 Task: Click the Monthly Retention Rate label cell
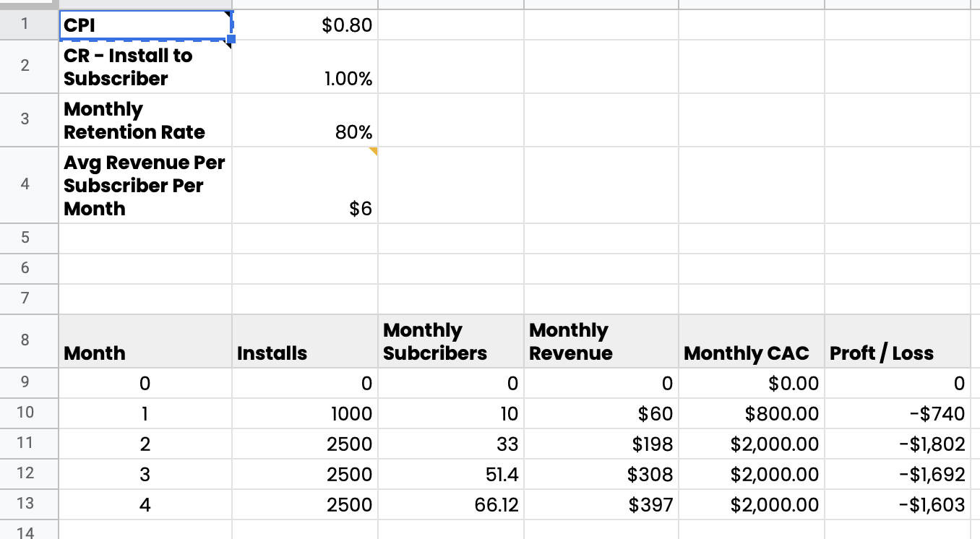click(x=145, y=121)
